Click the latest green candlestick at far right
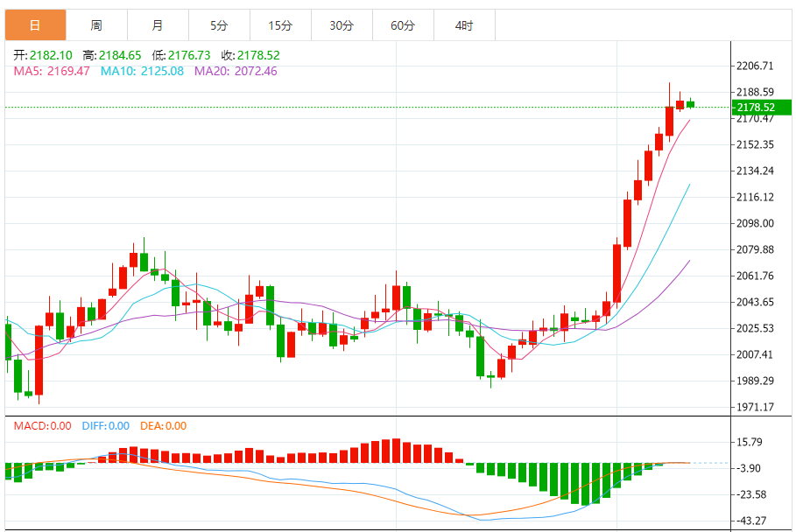Viewport: 796px width, 532px height. 690,104
